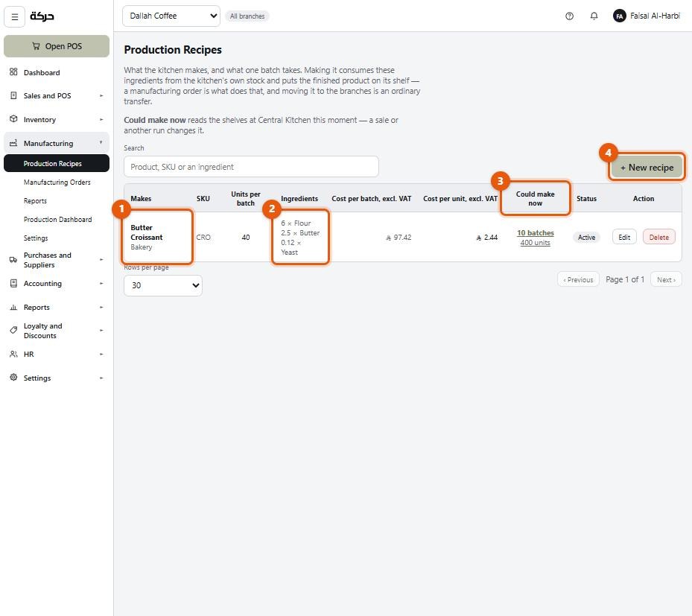This screenshot has height=616, width=692.
Task: Click the Open POS cart icon
Action: 36,46
